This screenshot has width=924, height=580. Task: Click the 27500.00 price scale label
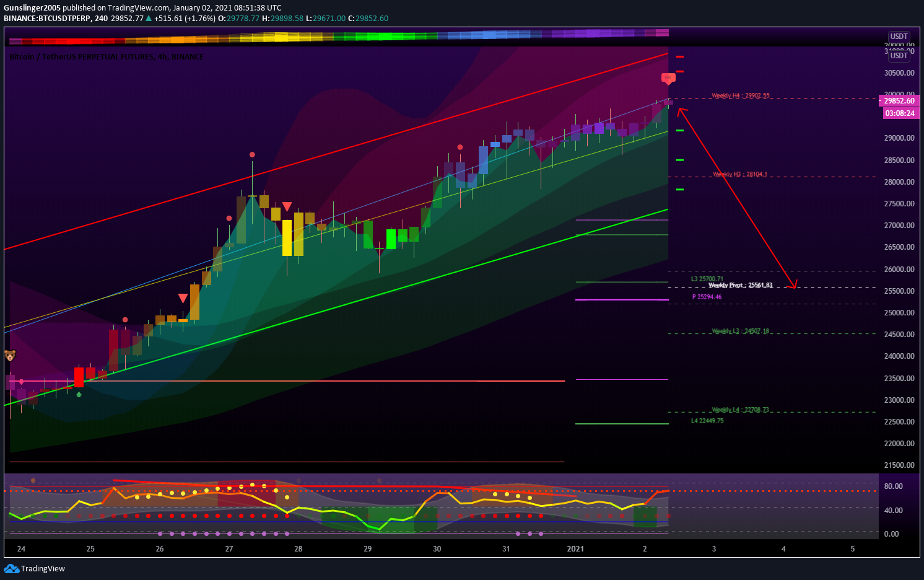(x=899, y=204)
